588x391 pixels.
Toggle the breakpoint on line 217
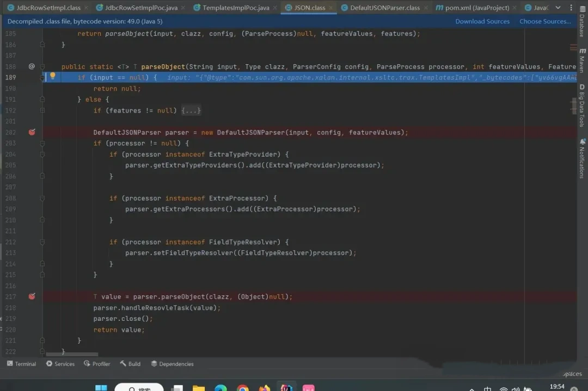[x=32, y=296]
